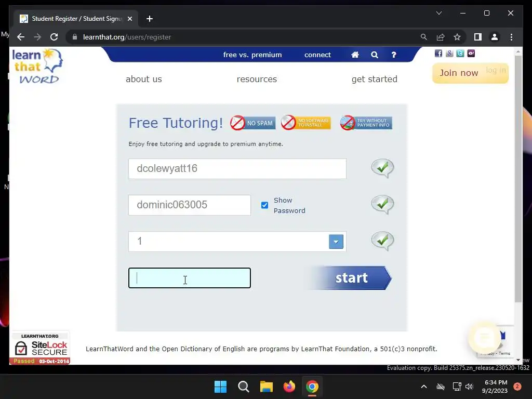The image size is (532, 399).
Task: Reload the current page
Action: 54,37
